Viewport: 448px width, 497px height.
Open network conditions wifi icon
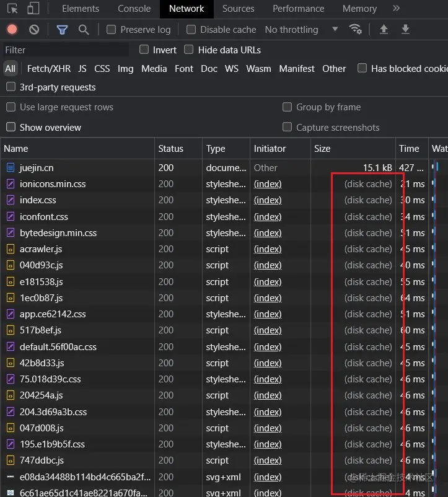coord(355,30)
